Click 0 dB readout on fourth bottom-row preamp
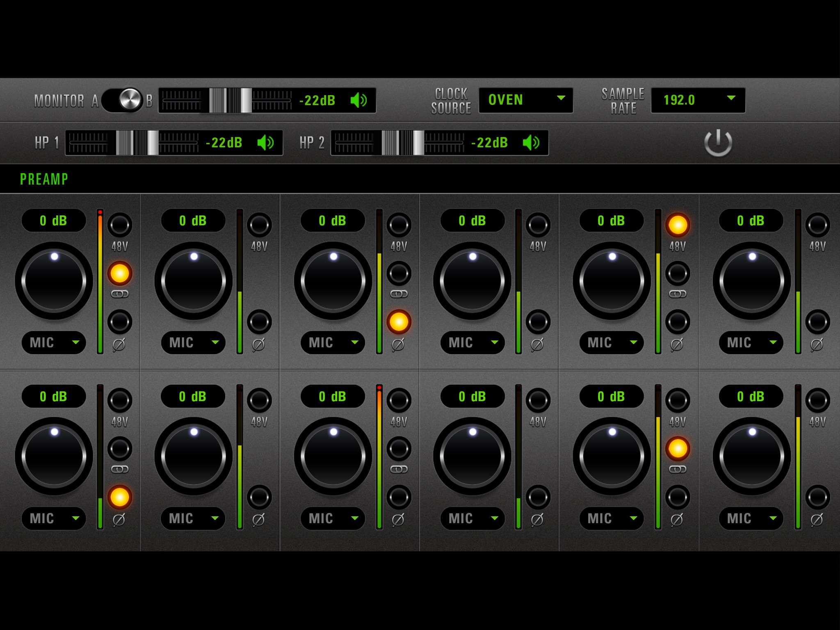 pos(472,397)
